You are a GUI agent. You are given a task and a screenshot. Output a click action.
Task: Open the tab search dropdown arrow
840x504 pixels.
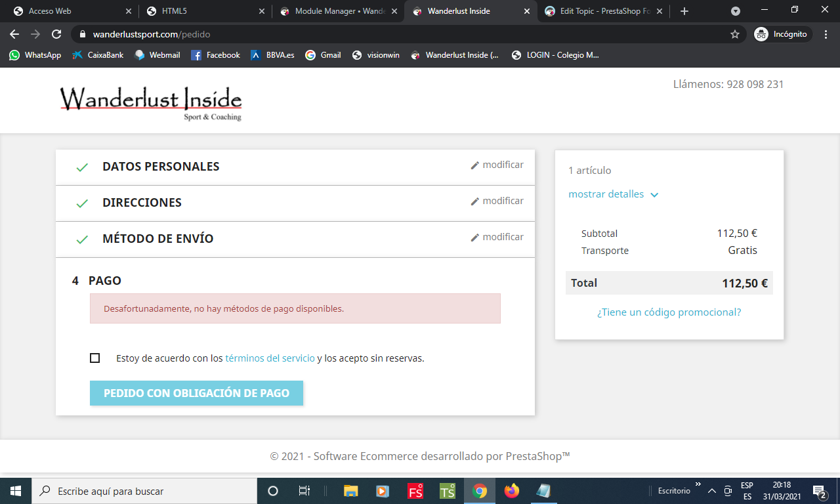(x=736, y=11)
